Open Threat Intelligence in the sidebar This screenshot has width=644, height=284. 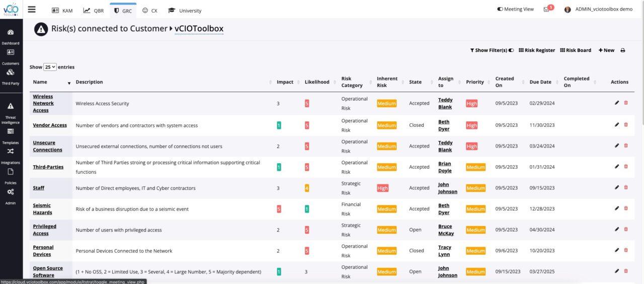click(11, 113)
